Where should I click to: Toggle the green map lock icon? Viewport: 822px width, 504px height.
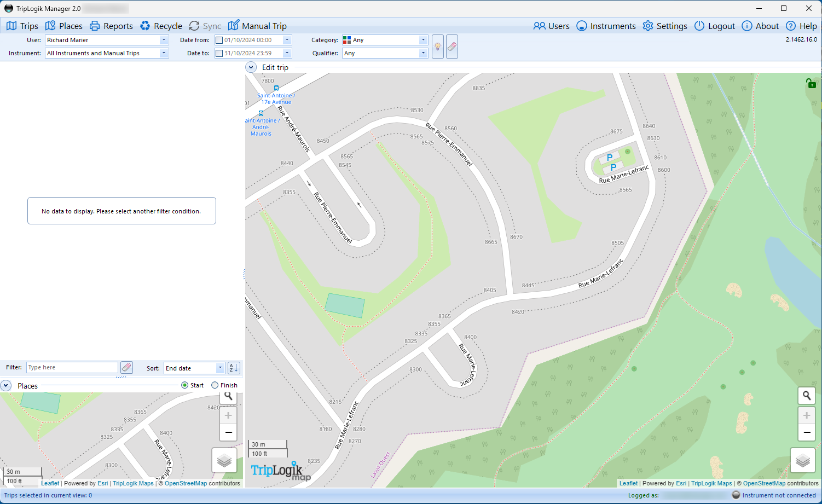pos(811,83)
